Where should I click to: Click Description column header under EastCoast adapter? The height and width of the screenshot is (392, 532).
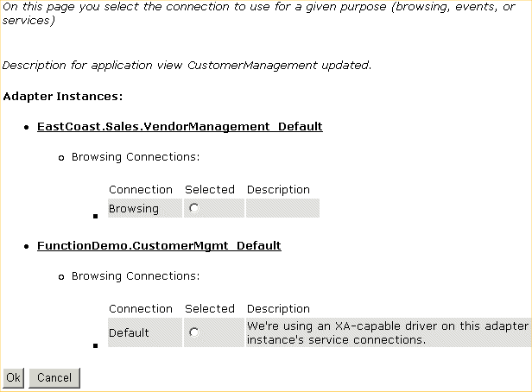click(x=278, y=189)
